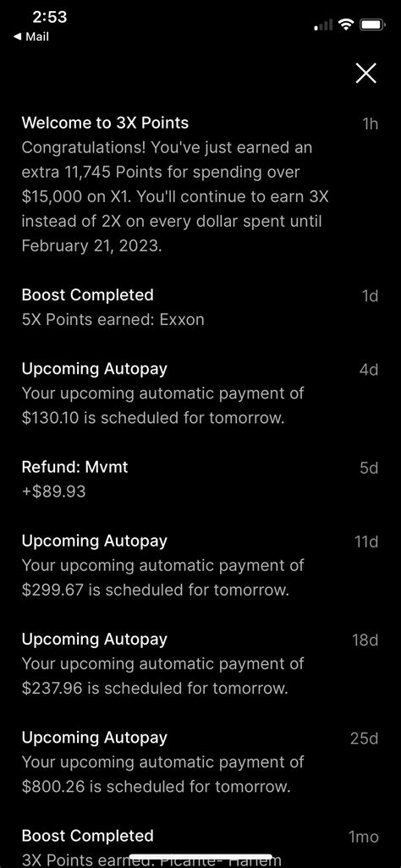The width and height of the screenshot is (401, 868).
Task: Open the Welcome to 3X Points notification
Action: (x=200, y=184)
